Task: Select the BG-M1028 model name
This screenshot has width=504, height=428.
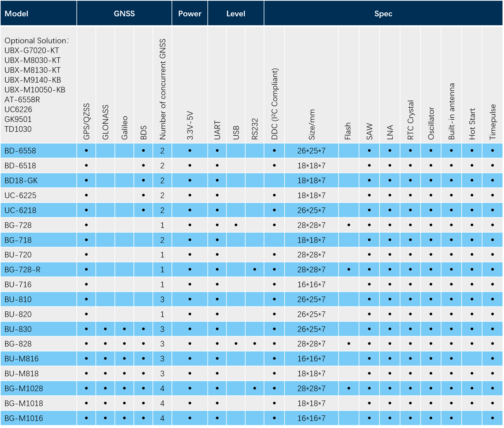Action: pyautogui.click(x=24, y=389)
